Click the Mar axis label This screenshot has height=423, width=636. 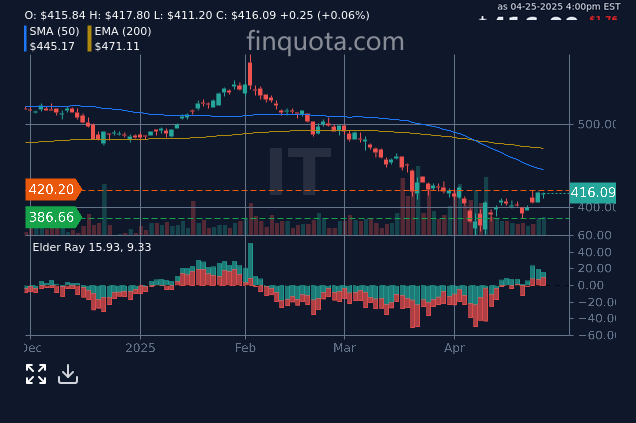coord(344,348)
